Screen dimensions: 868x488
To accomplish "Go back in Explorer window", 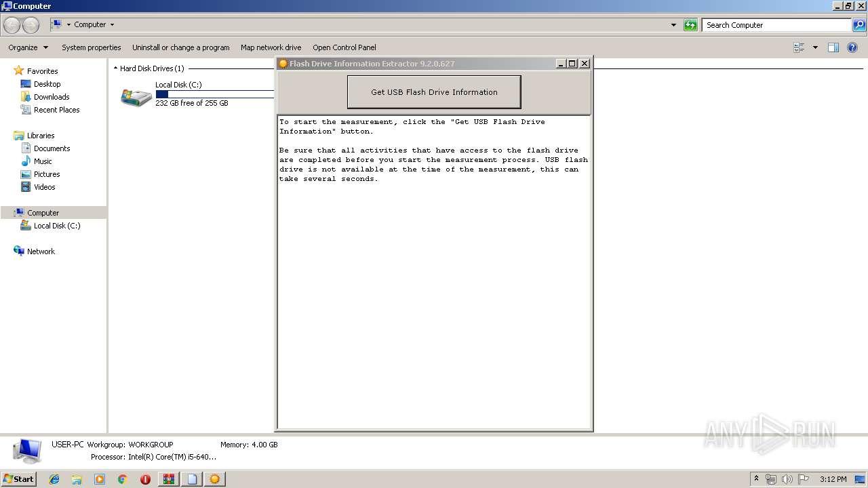I will 12,25.
